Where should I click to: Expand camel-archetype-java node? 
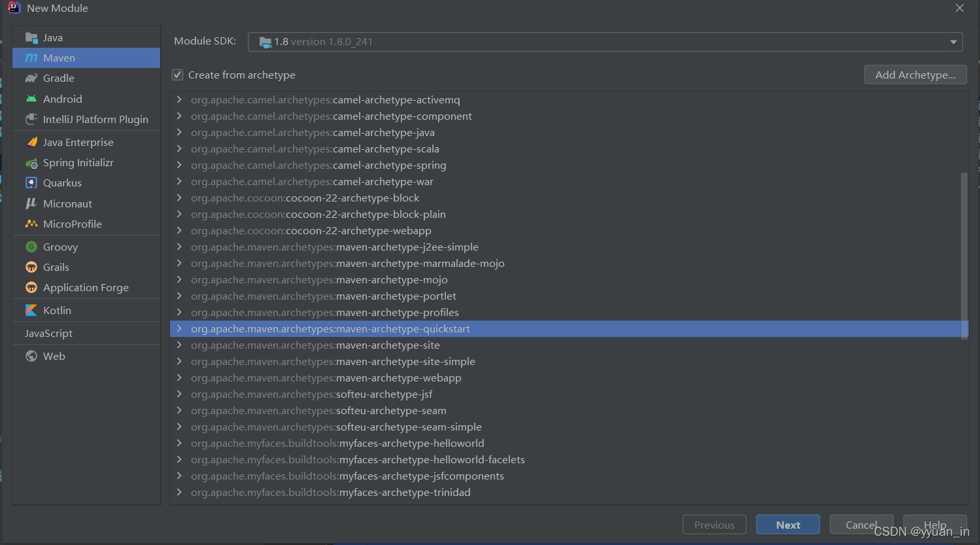click(179, 132)
